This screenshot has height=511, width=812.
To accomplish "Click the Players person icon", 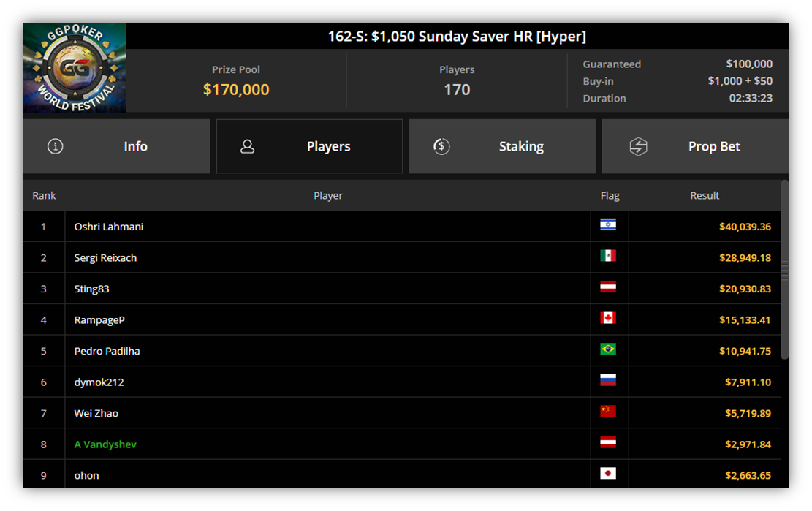I will tap(248, 146).
